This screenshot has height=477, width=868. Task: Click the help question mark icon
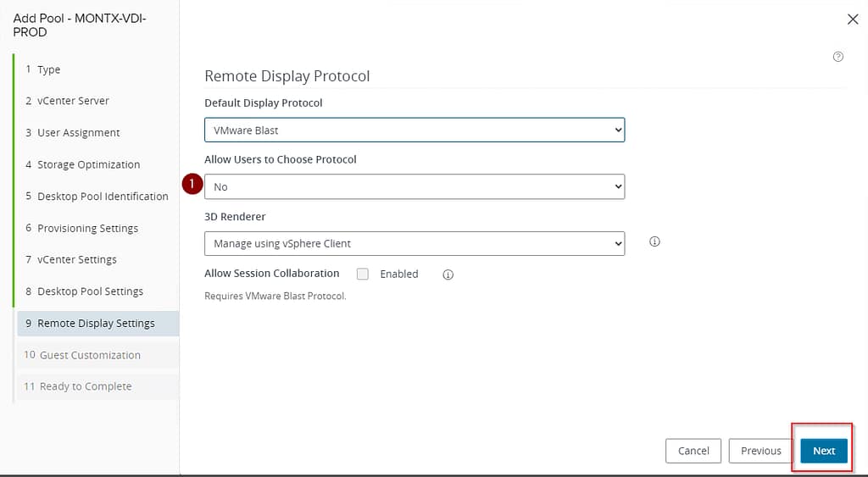point(838,57)
